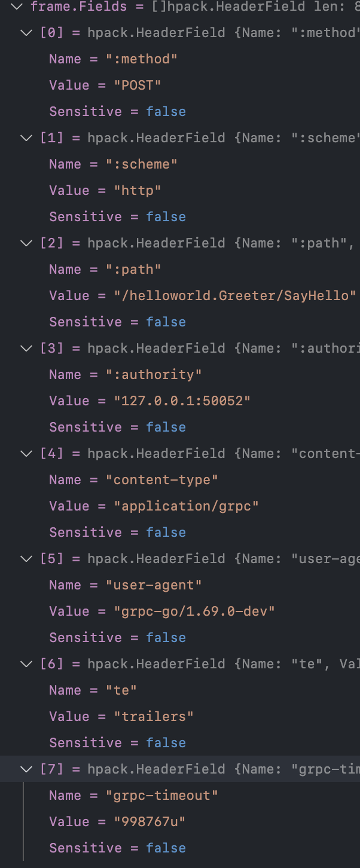Collapse the [4] content-type header field

[26, 453]
